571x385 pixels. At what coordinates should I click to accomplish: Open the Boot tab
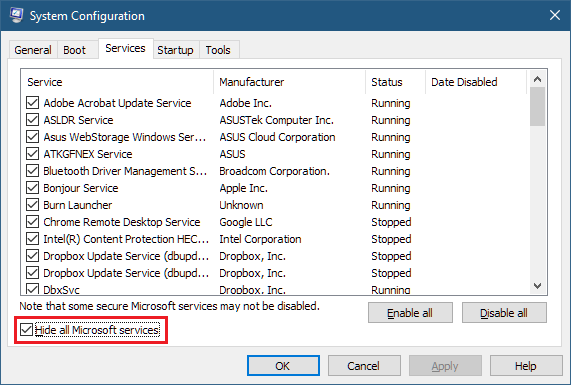(x=74, y=50)
